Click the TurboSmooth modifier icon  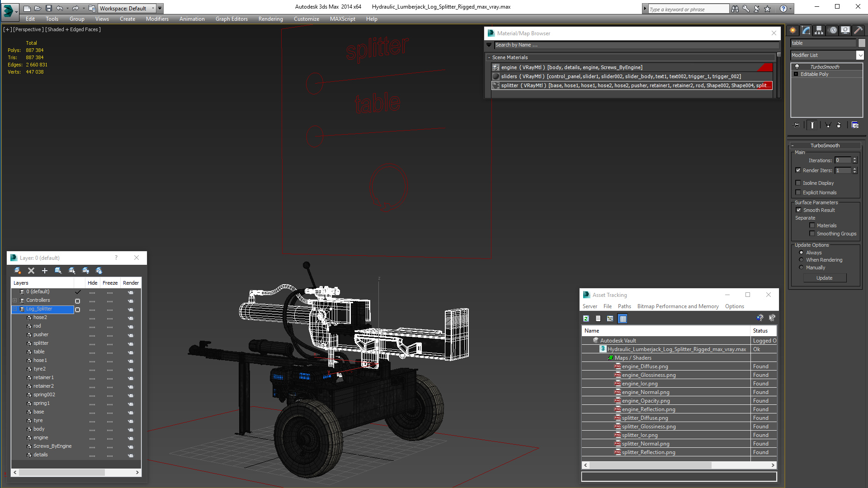pos(797,67)
